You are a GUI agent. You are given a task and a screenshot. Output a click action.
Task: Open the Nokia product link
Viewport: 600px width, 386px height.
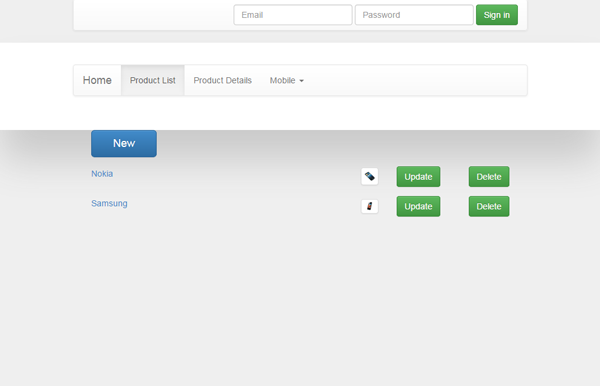coord(102,174)
